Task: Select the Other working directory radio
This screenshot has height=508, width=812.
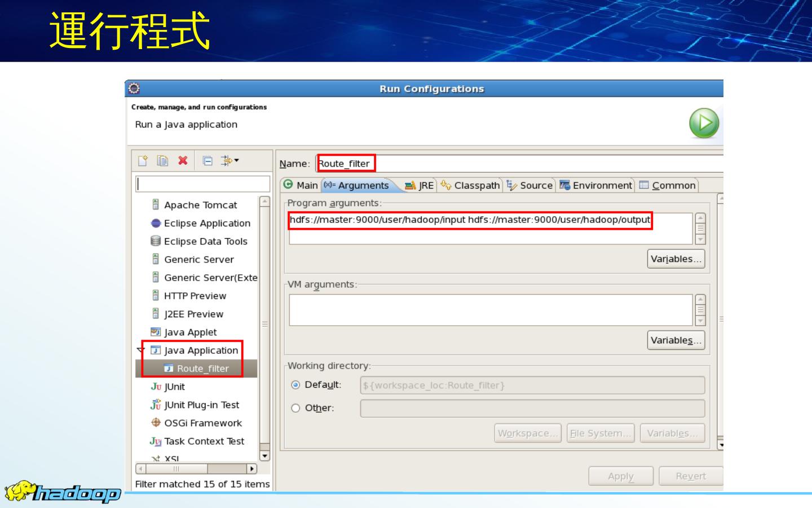Action: 295,408
